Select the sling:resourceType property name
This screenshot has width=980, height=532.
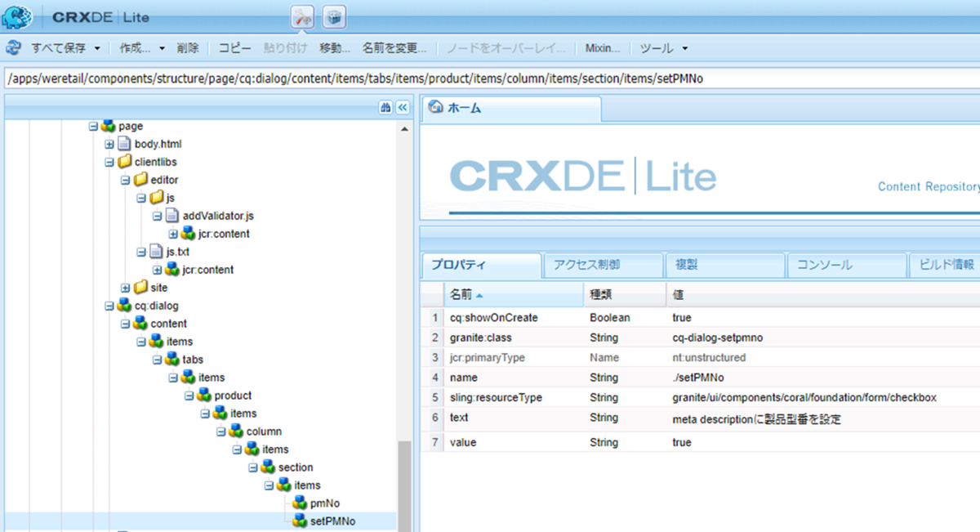tap(496, 397)
